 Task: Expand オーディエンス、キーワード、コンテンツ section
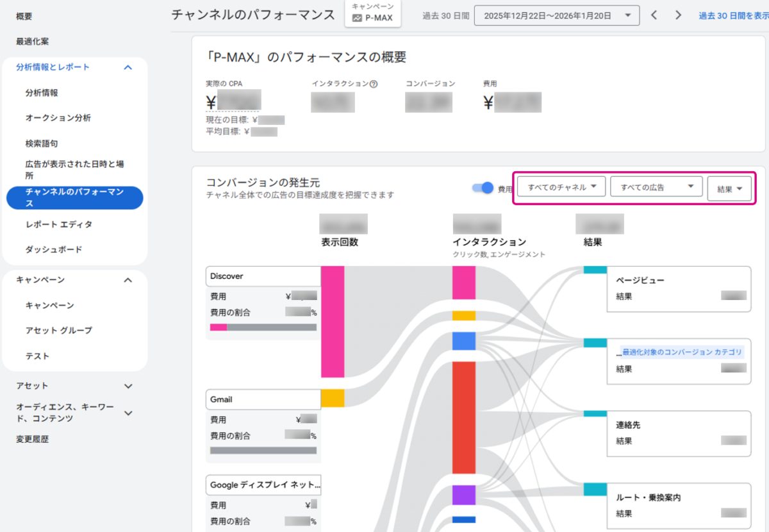point(128,413)
